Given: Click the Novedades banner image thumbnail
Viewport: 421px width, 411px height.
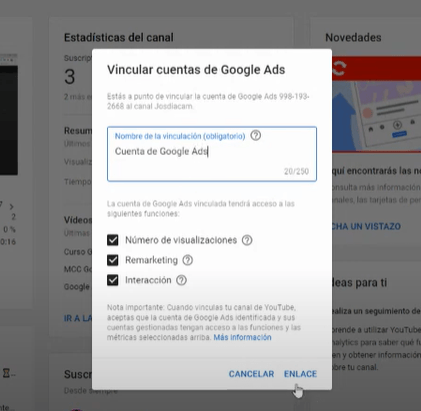Looking at the screenshot, I should 376,104.
